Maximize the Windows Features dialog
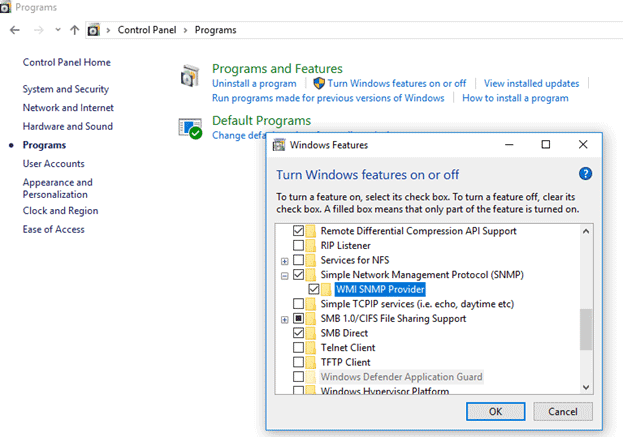The image size is (623, 437). click(x=546, y=145)
